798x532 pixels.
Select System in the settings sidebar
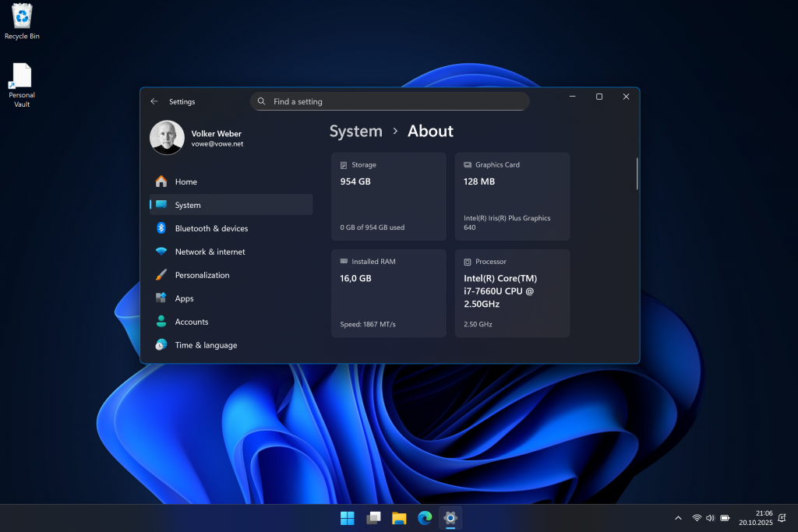(x=188, y=205)
